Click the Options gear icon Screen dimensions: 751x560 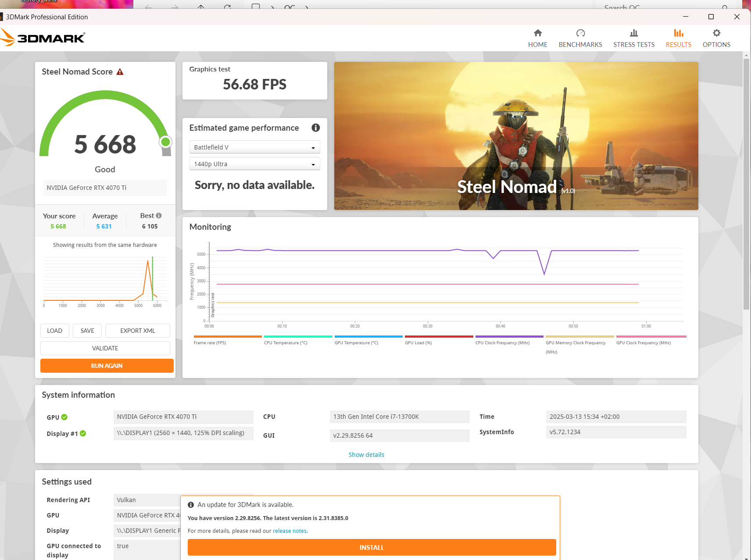pos(716,33)
